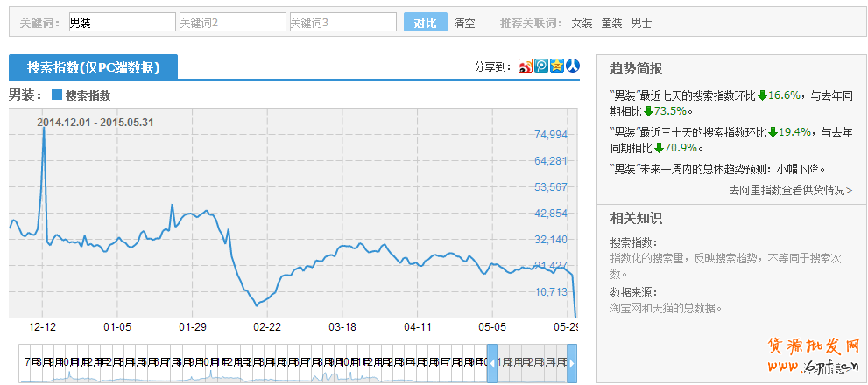Select recommended keyword 女装
This screenshot has height=385, width=868.
point(582,23)
